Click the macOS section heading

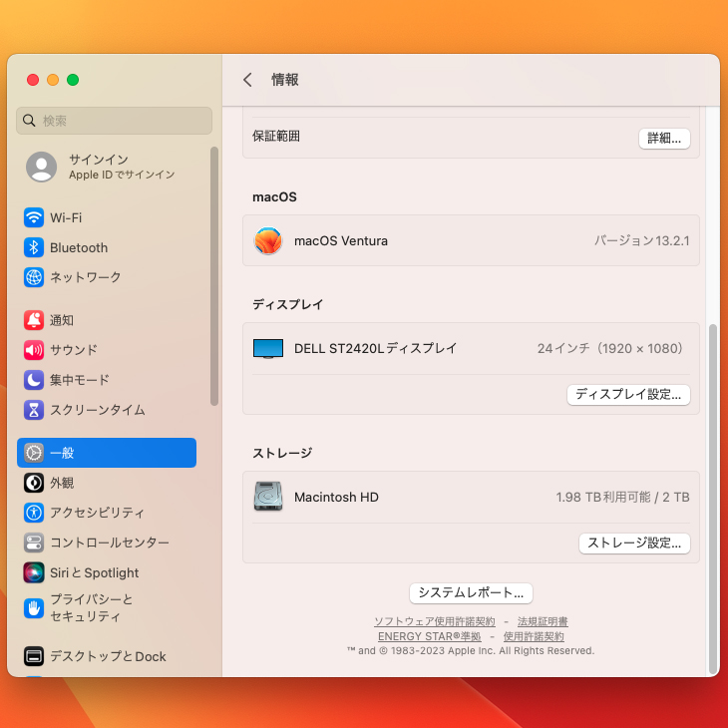274,196
